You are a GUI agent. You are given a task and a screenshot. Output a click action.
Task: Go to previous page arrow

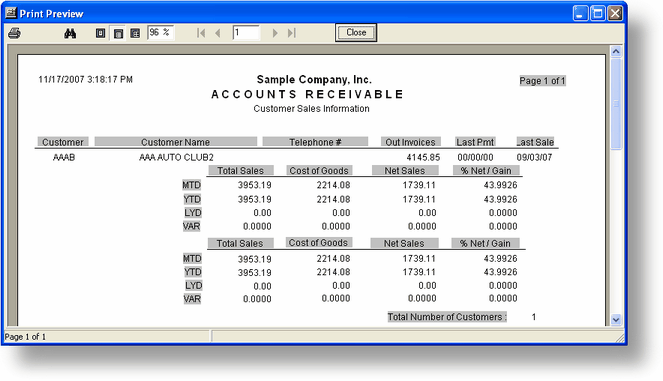(x=218, y=33)
